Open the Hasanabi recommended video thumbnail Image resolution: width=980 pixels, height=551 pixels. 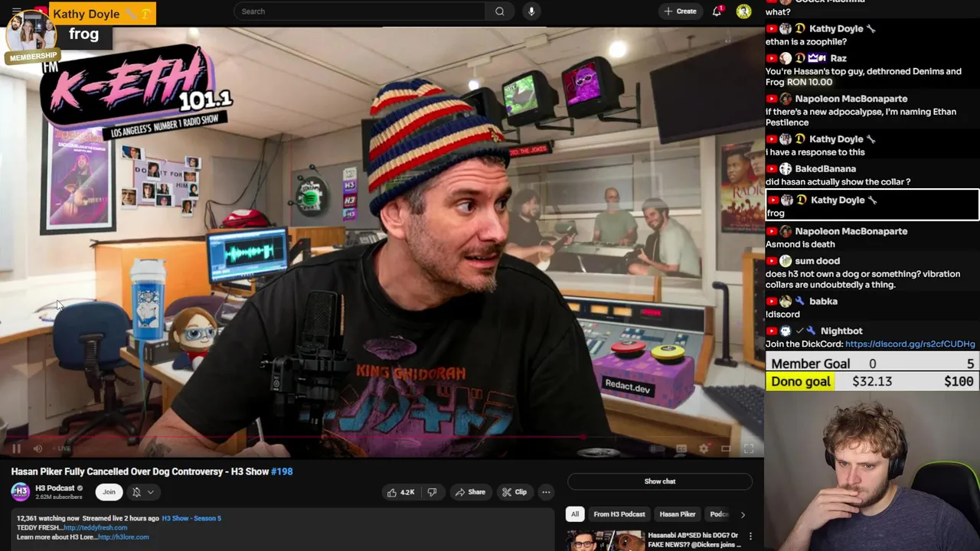tap(605, 541)
